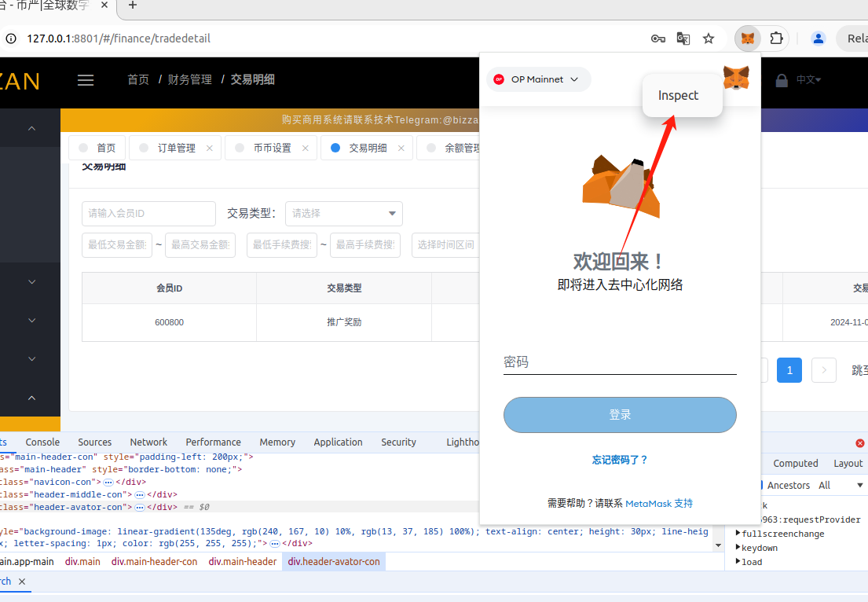Open the MetaMask 支持 link
868x602 pixels.
pos(659,504)
